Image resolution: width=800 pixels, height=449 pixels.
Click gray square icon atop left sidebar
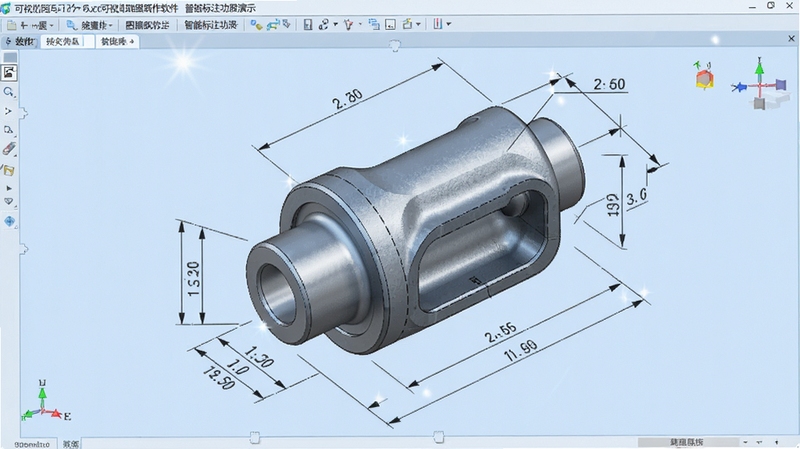pos(10,57)
